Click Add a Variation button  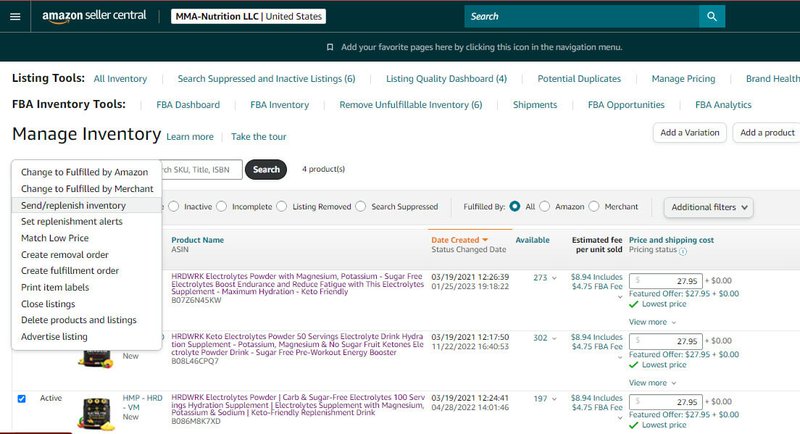[x=690, y=133]
